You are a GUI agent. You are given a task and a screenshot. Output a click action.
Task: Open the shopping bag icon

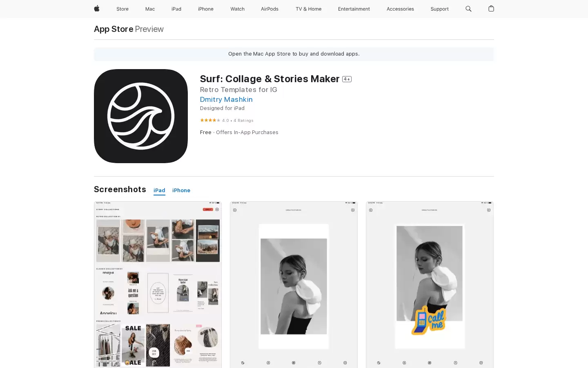[491, 9]
